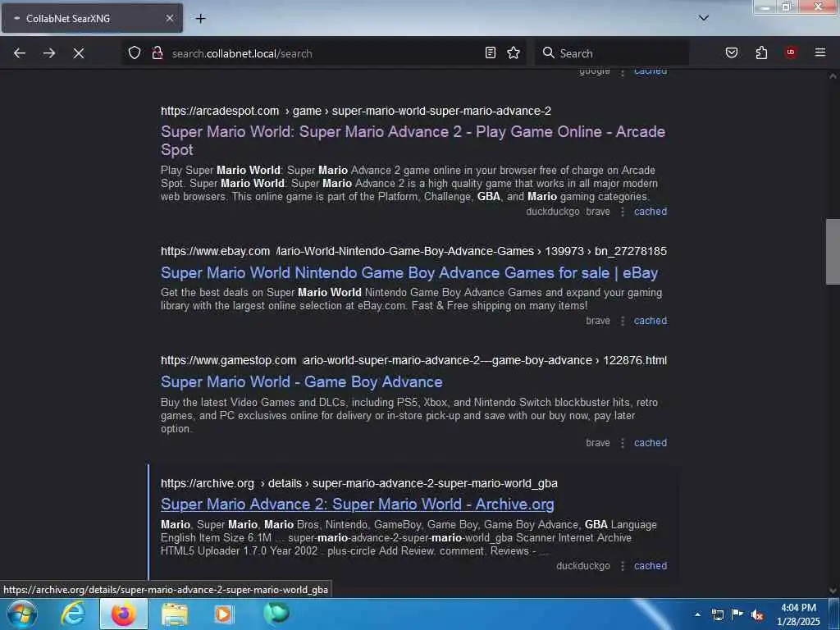Open a new browser tab
The width and height of the screenshot is (840, 630).
[x=200, y=18]
